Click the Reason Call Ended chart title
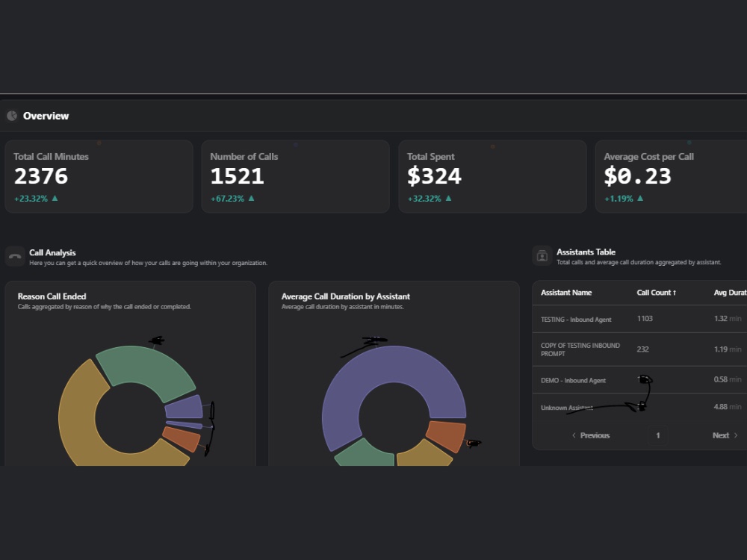 pyautogui.click(x=52, y=296)
